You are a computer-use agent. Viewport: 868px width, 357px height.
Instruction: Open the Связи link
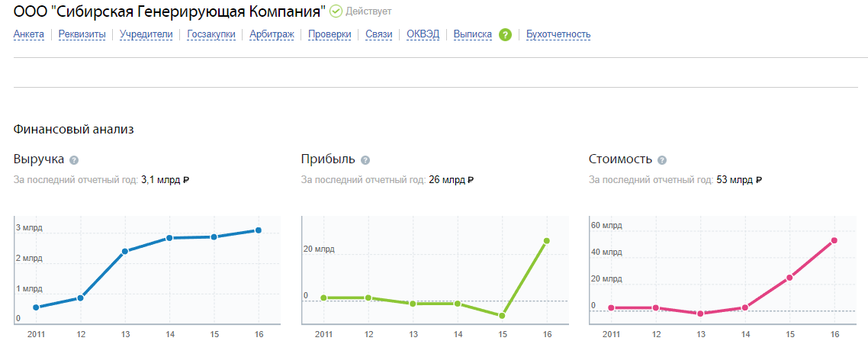pos(378,34)
